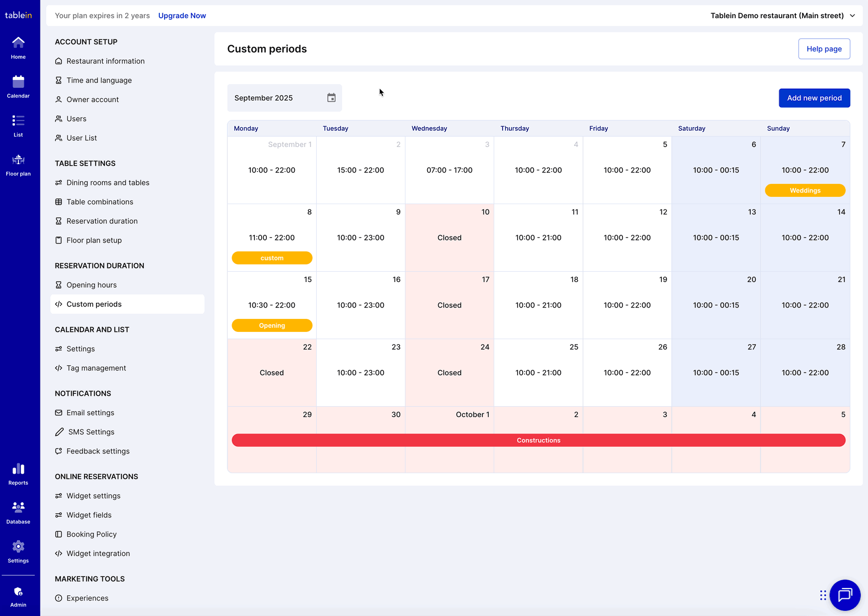This screenshot has height=616, width=868.
Task: Expand the Tablein Demo restaurant dropdown
Action: 783,16
